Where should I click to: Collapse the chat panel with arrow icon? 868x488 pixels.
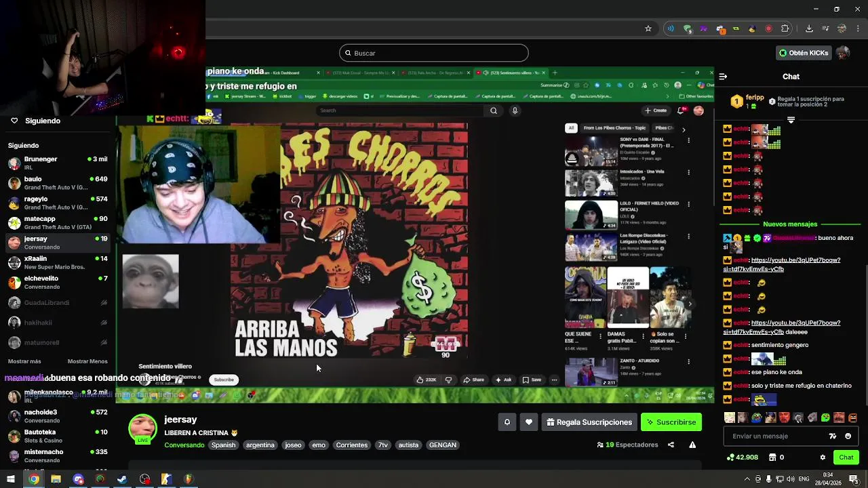tap(723, 77)
